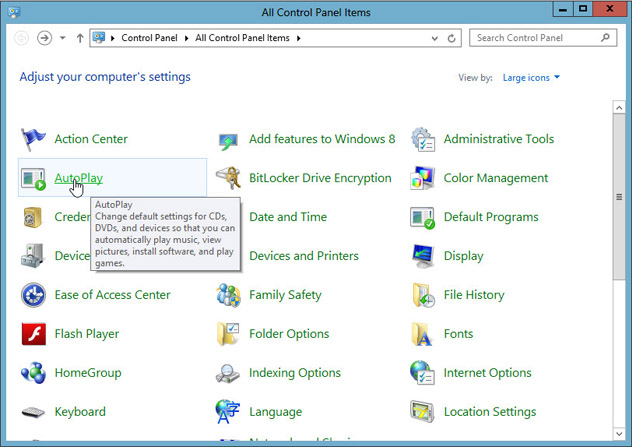Refresh the Control Panel address bar
632x447 pixels.
[452, 38]
